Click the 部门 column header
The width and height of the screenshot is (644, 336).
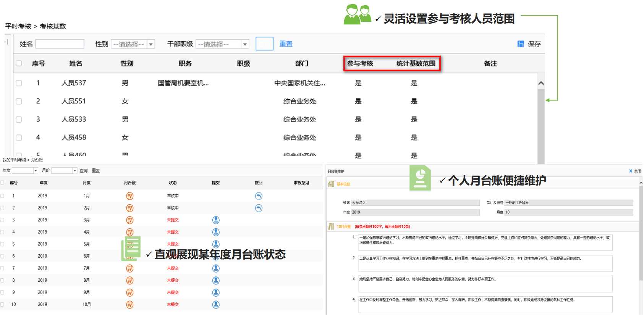[x=302, y=63]
